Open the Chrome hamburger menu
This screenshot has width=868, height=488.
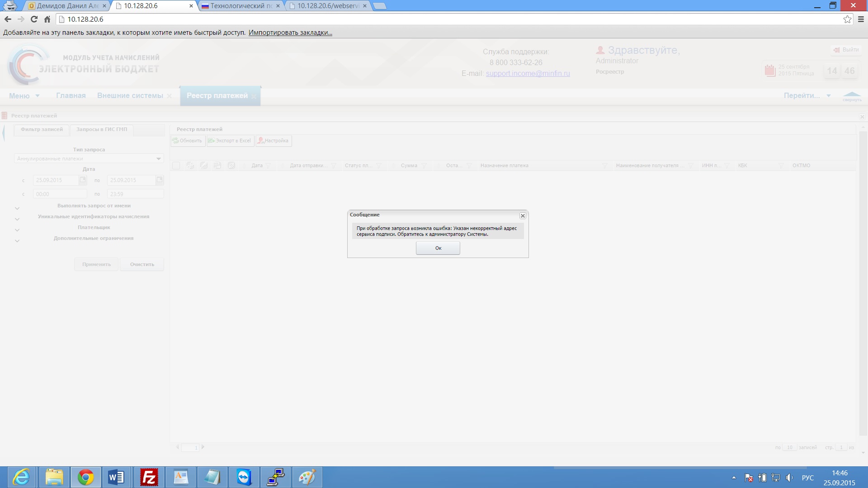pyautogui.click(x=861, y=19)
